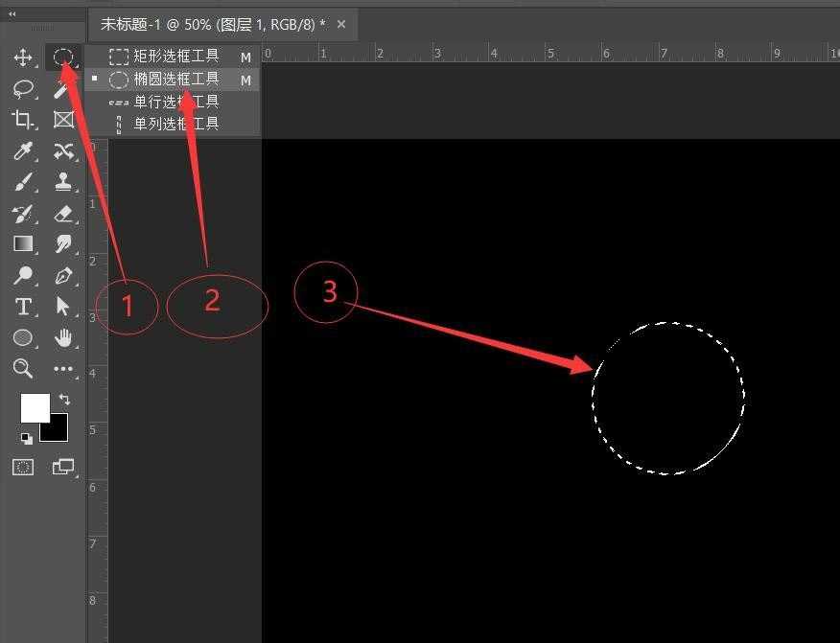Open the Edit Toolbar three-dots menu
This screenshot has width=840, height=643.
coord(64,368)
